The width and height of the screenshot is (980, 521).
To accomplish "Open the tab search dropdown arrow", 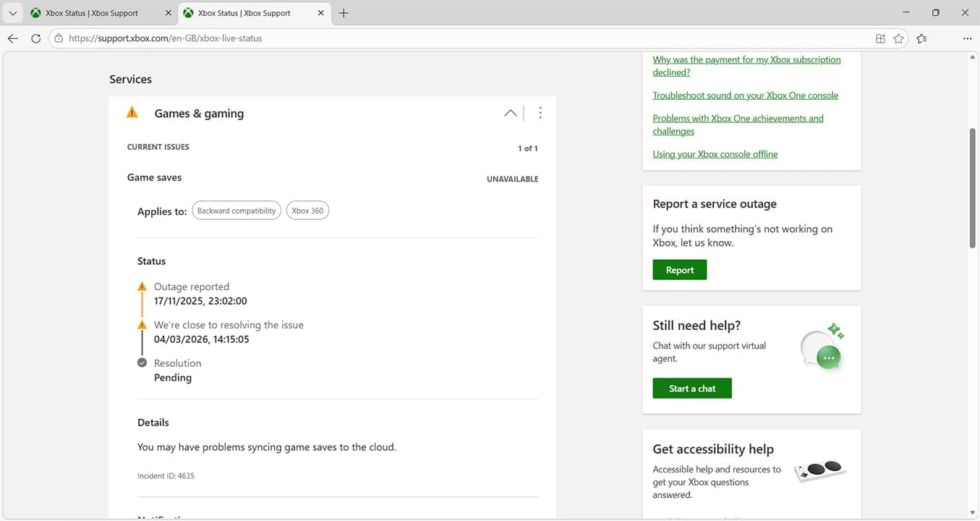I will click(12, 13).
